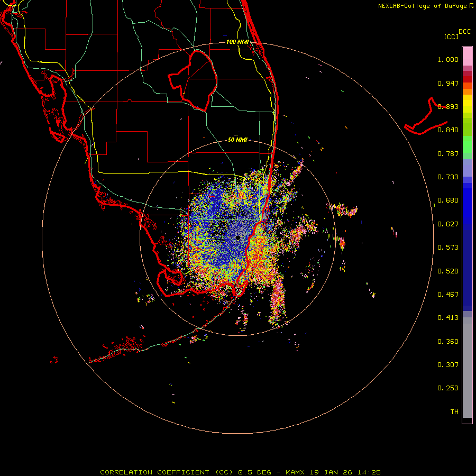Click the 19 JAN 26 date in caption

[x=331, y=472]
